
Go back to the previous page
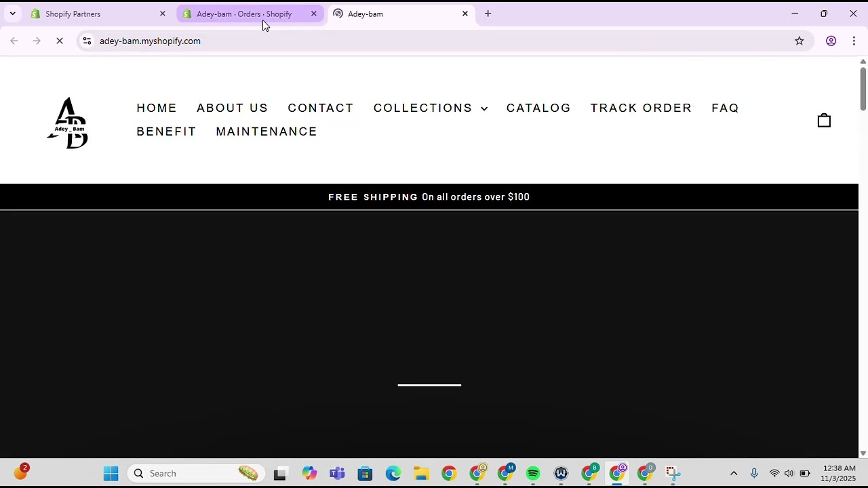tap(14, 41)
